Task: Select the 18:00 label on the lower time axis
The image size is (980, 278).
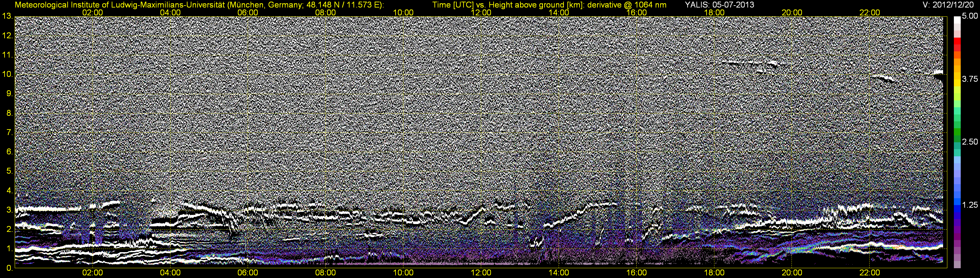Action: tap(714, 273)
